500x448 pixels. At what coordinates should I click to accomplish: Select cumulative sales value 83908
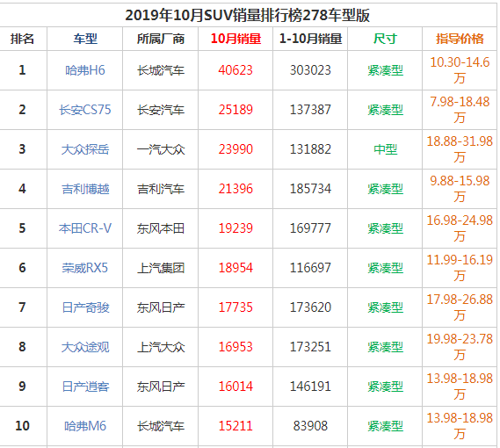(310, 426)
